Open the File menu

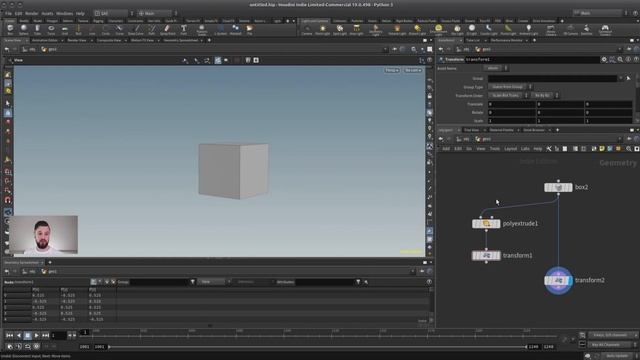(x=8, y=13)
